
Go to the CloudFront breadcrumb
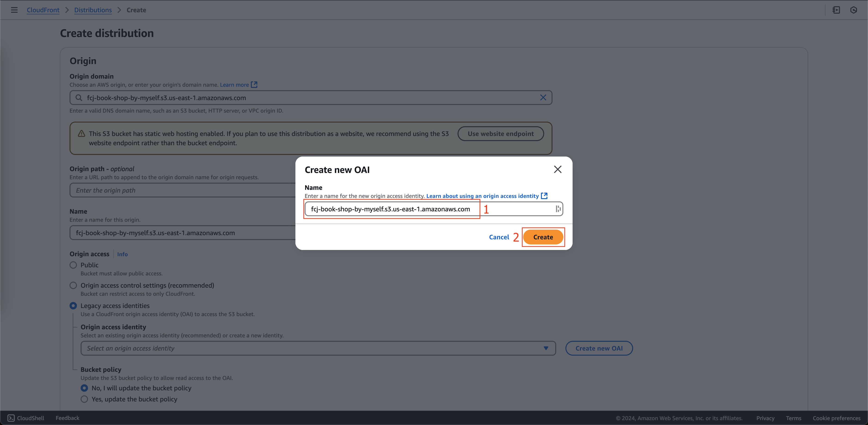pos(43,10)
